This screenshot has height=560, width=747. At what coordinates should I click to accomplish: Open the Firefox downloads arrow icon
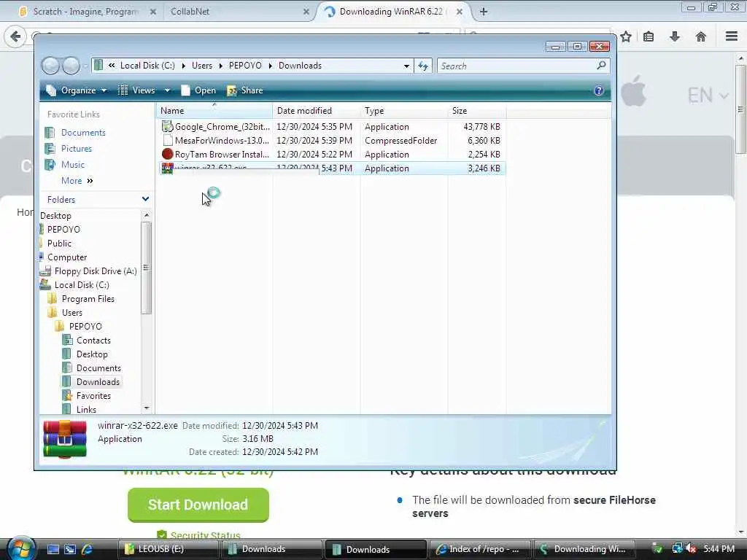click(675, 36)
